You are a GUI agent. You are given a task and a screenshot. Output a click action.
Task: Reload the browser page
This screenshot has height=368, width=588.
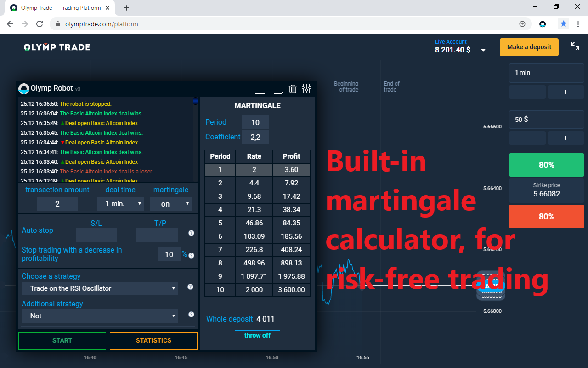40,24
